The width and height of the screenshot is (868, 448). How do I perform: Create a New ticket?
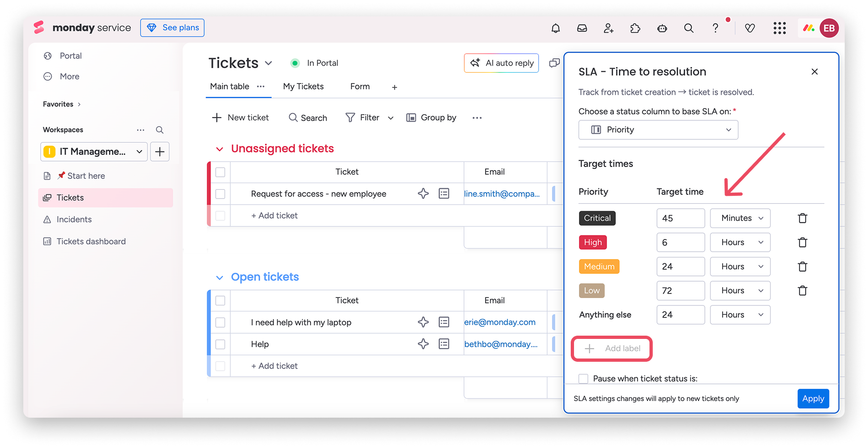pos(240,117)
